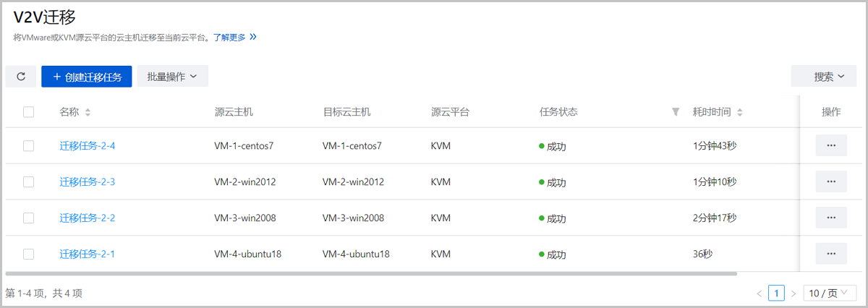Click the 创建迁移任务 button
Screen dimensions: 868x308
[x=87, y=77]
